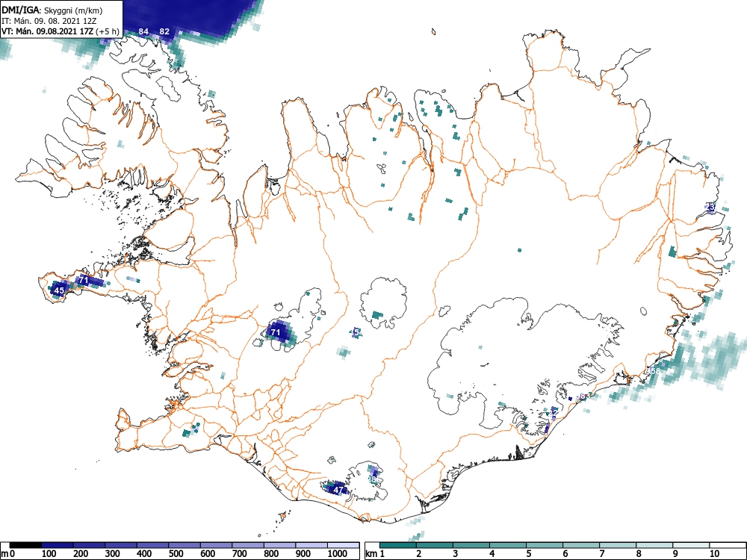This screenshot has height=560, width=747.
Task: Click the 500–600 m purple legend swatch
Action: coord(185,545)
